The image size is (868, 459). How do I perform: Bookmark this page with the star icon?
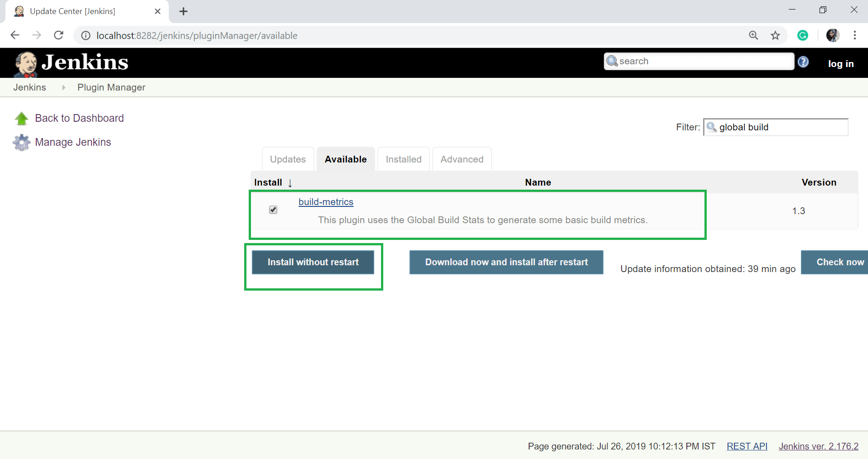tap(775, 35)
